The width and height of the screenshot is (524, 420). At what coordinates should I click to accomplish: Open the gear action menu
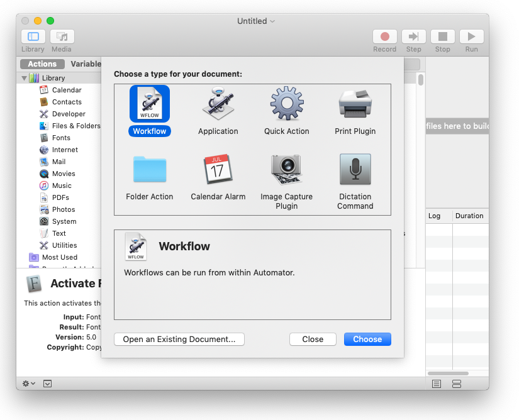click(28, 384)
